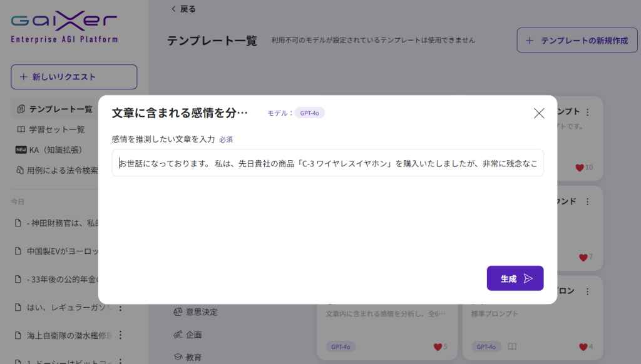Like the template with 7 hearts
641x364 pixels.
583,257
